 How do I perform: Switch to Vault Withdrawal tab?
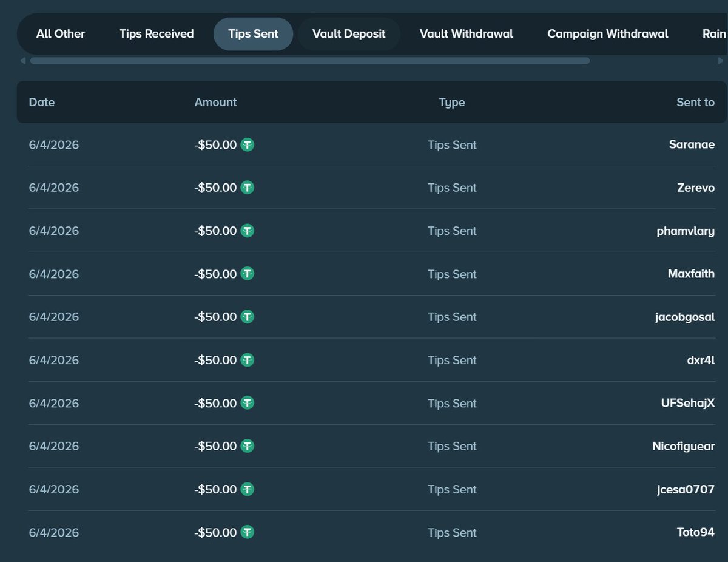[x=467, y=34]
